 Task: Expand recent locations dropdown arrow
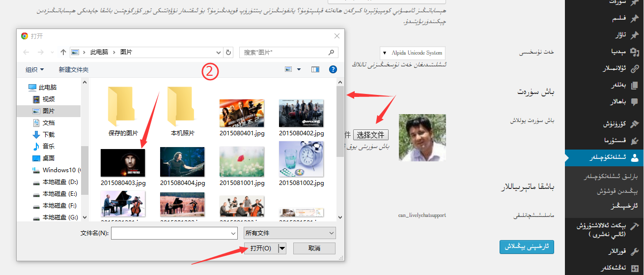click(53, 52)
